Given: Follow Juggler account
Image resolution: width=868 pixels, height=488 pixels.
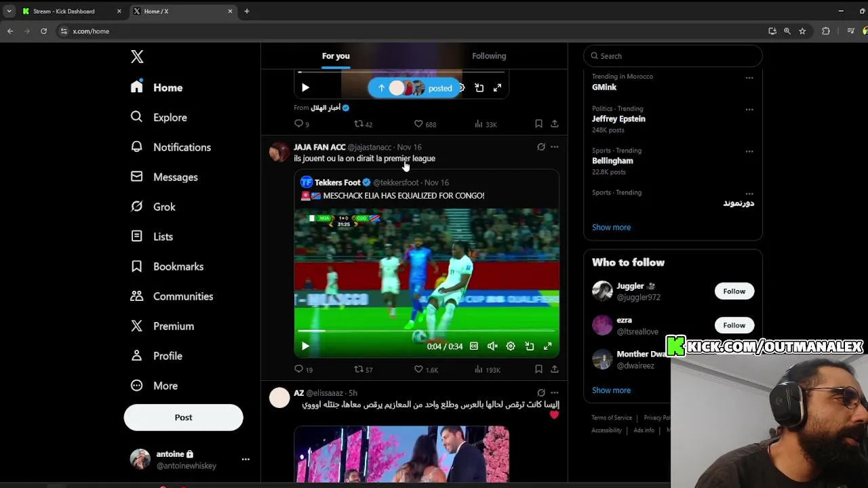Looking at the screenshot, I should 734,291.
